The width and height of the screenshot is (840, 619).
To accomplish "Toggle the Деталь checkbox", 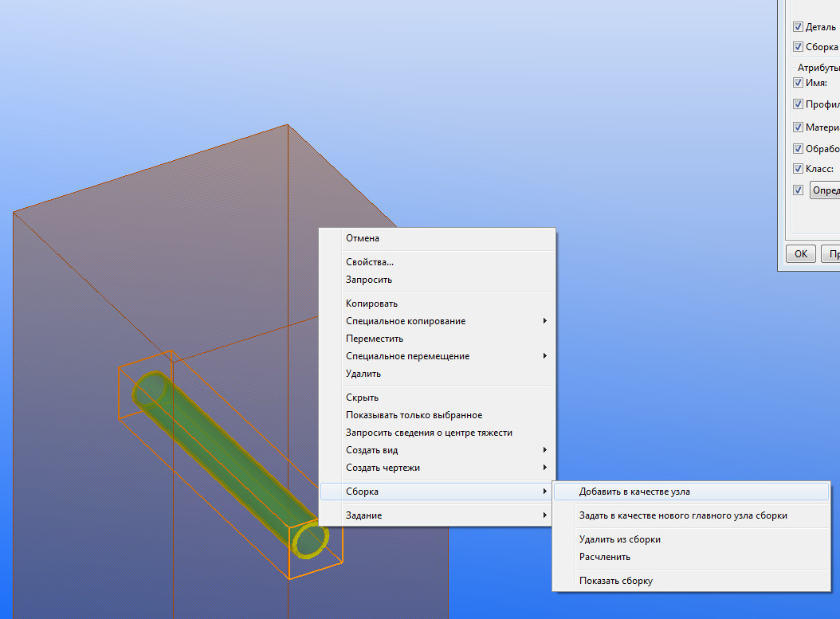I will click(x=798, y=27).
